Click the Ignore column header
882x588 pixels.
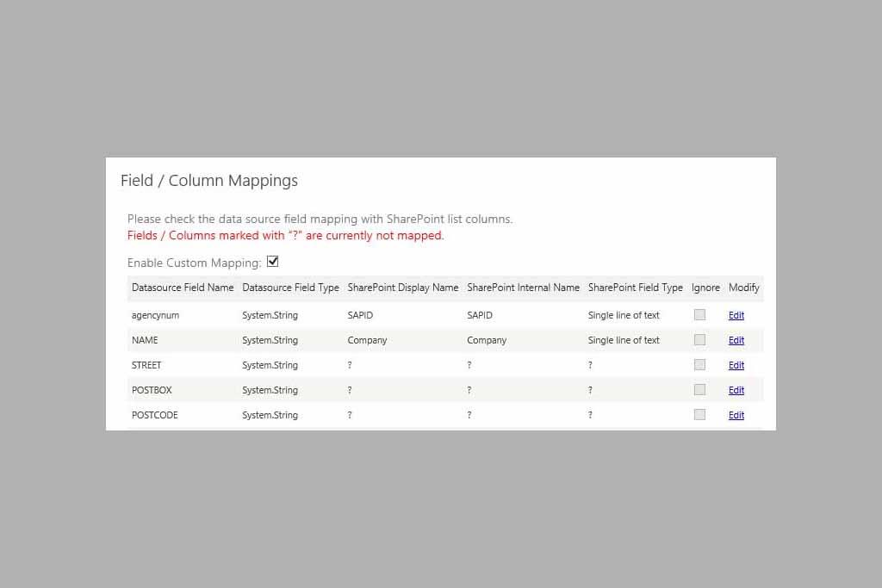coord(705,288)
